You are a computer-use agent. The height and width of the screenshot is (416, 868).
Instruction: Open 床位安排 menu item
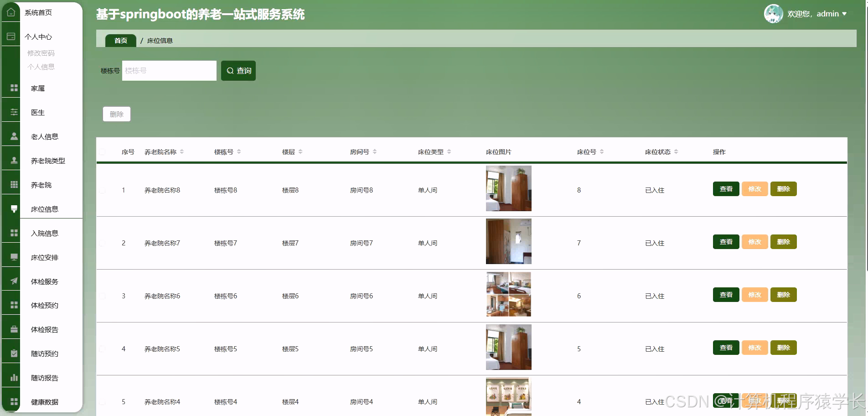pyautogui.click(x=45, y=257)
